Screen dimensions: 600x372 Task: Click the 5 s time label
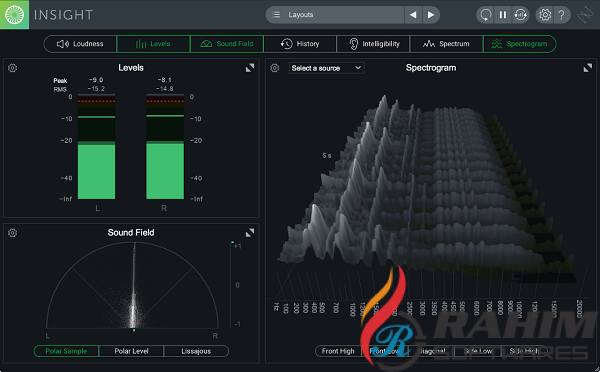click(326, 155)
